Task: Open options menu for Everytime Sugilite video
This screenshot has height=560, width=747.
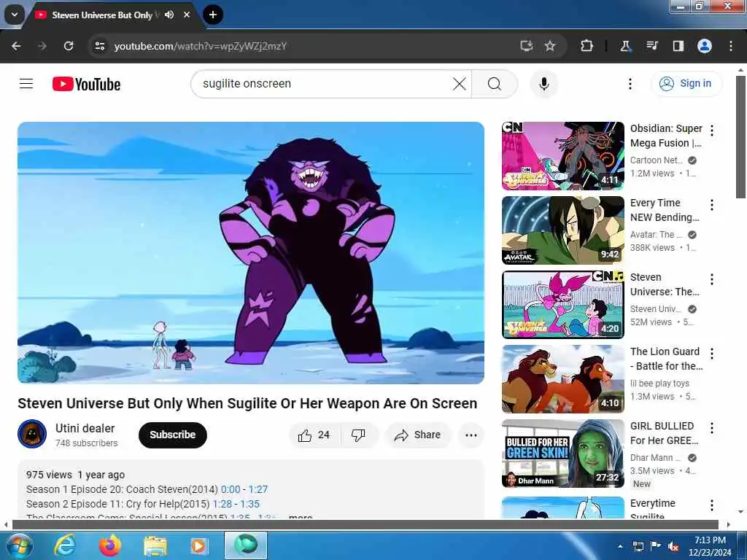Action: click(712, 505)
